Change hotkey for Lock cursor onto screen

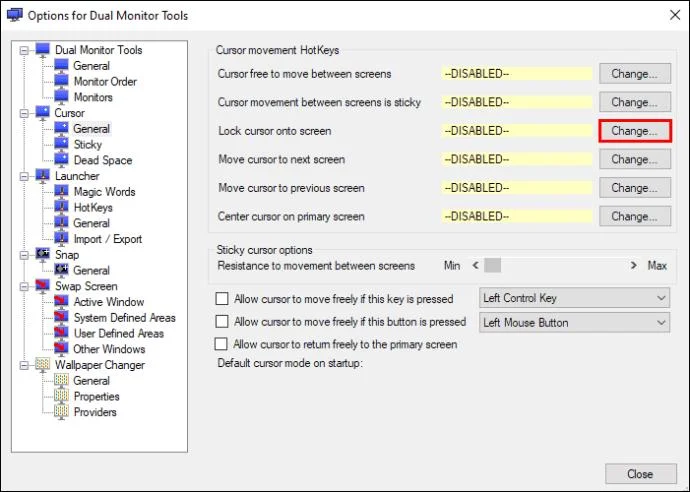pos(635,131)
